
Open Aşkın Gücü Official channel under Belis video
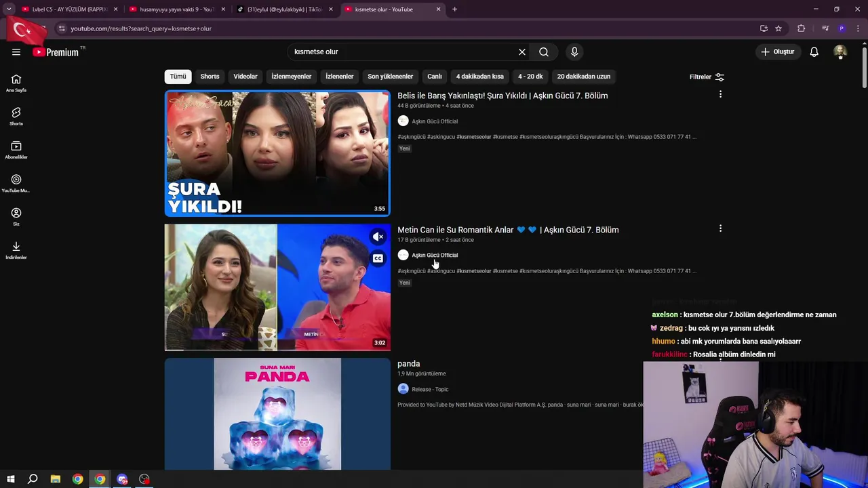435,121
